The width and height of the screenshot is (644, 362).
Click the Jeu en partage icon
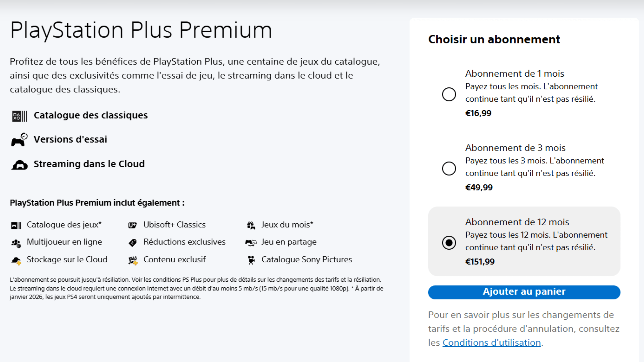click(x=251, y=242)
